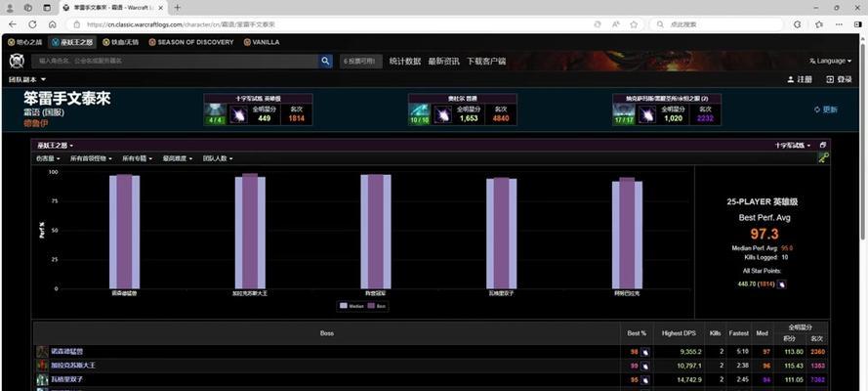The image size is (868, 391).
Task: Switch to the first game version tab
Action: tap(25, 42)
